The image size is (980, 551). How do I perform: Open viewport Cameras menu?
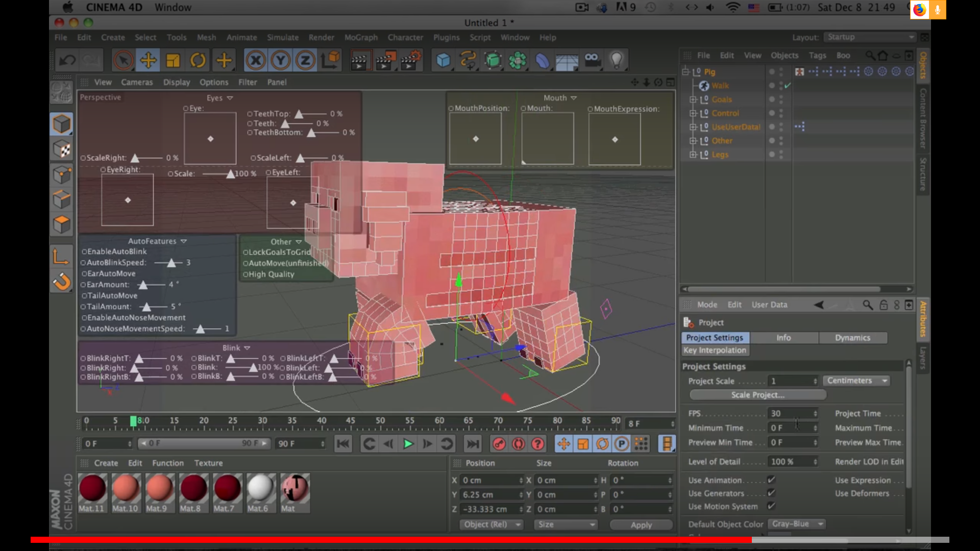tap(137, 82)
